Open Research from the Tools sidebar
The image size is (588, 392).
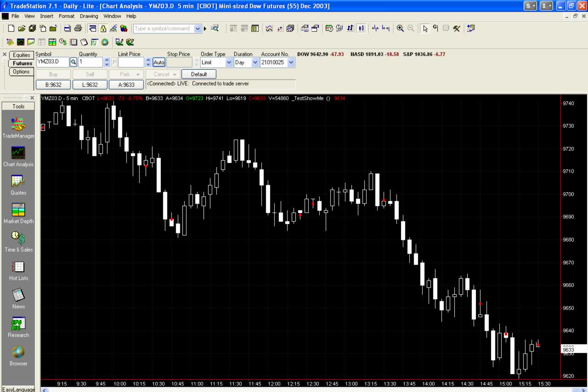click(x=18, y=327)
